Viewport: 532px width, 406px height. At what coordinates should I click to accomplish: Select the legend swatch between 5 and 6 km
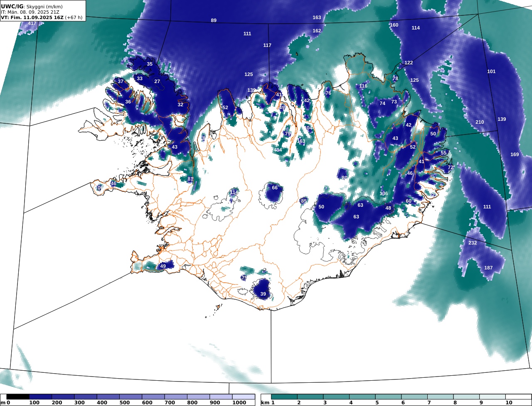click(389, 397)
